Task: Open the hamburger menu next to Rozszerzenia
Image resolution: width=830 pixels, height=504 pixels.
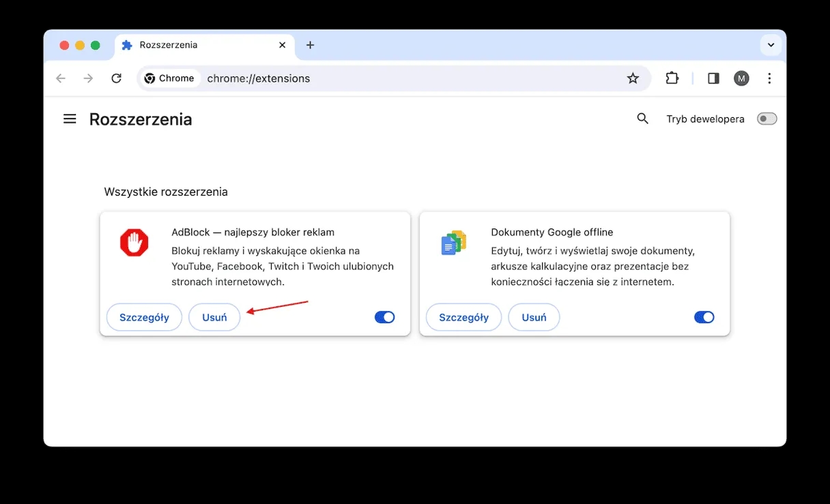Action: [69, 118]
